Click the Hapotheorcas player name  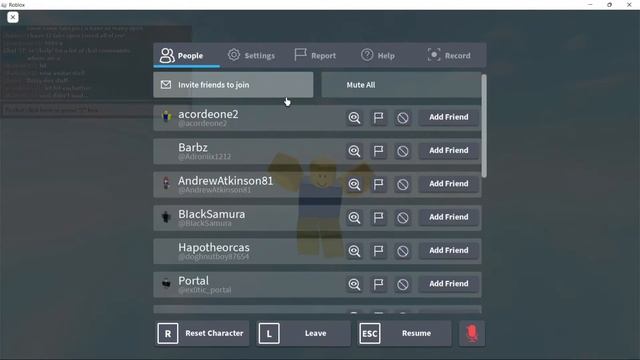[214, 247]
